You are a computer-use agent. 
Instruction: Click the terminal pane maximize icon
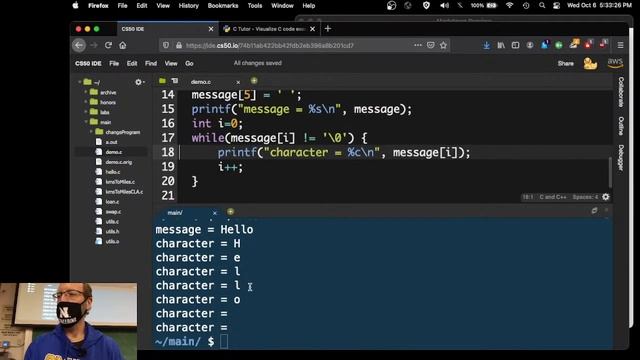click(x=594, y=211)
